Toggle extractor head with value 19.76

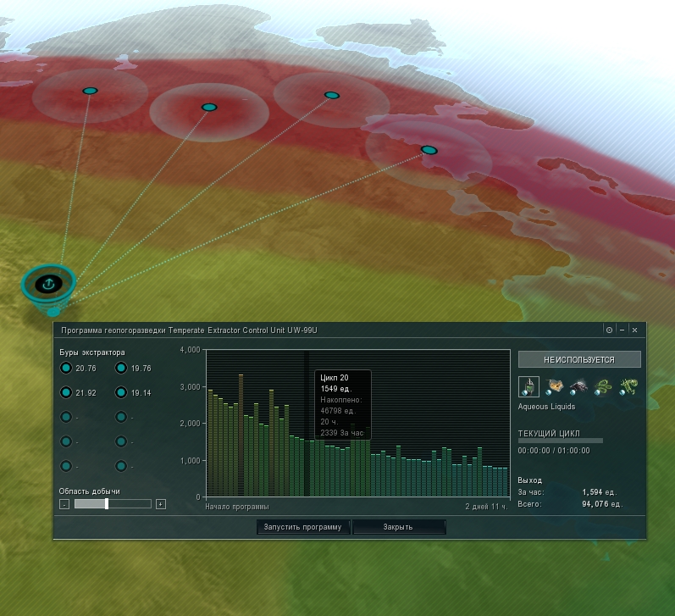pyautogui.click(x=121, y=368)
